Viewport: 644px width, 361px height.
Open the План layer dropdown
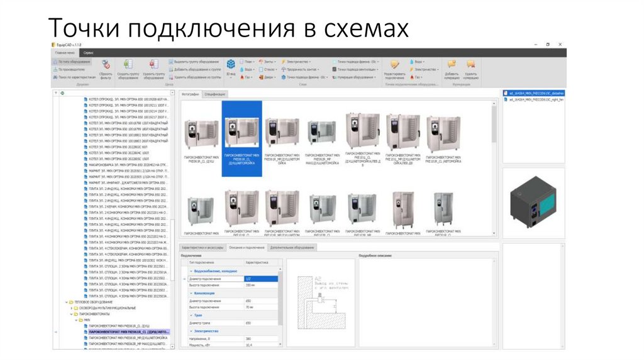click(247, 62)
